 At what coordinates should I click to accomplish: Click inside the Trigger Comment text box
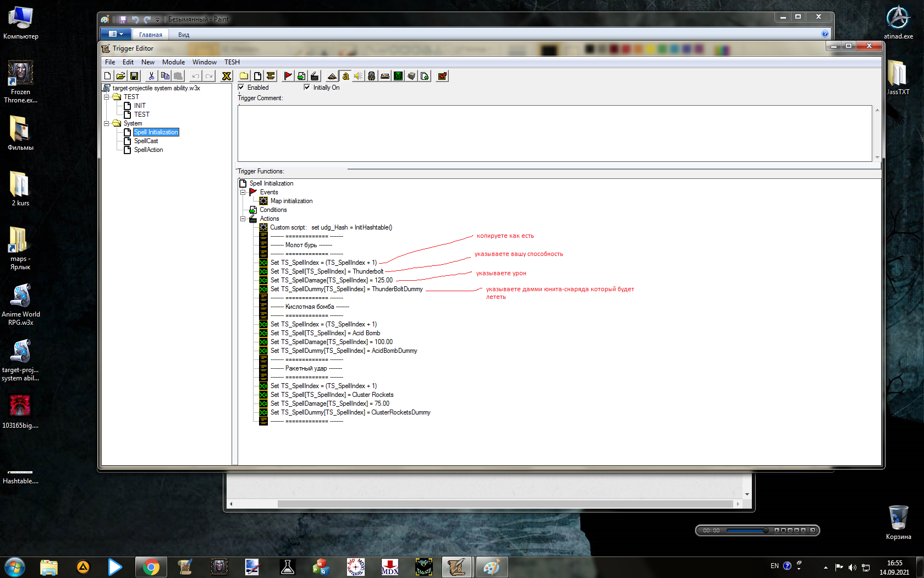point(554,133)
